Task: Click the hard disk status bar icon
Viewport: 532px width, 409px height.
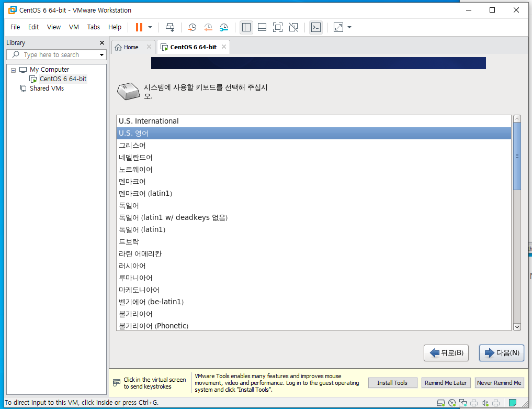Action: pyautogui.click(x=441, y=403)
